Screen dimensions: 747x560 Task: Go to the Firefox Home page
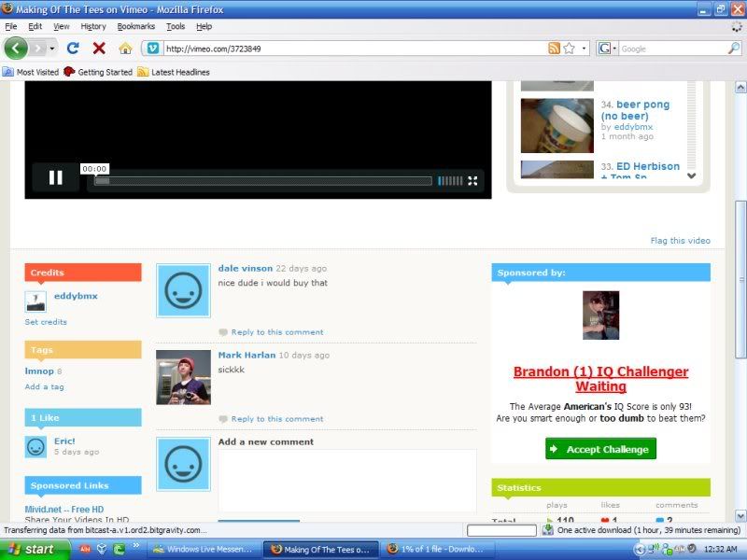125,49
